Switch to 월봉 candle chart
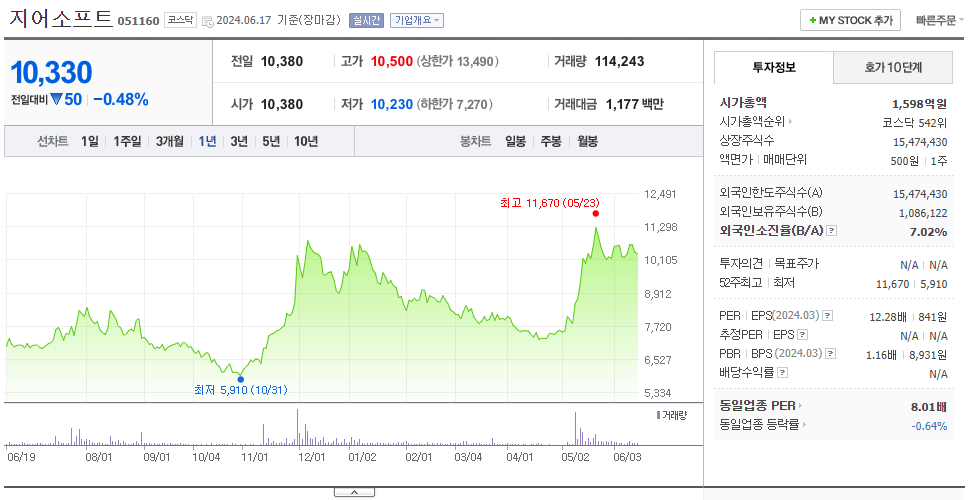This screenshot has width=968, height=500. (588, 141)
